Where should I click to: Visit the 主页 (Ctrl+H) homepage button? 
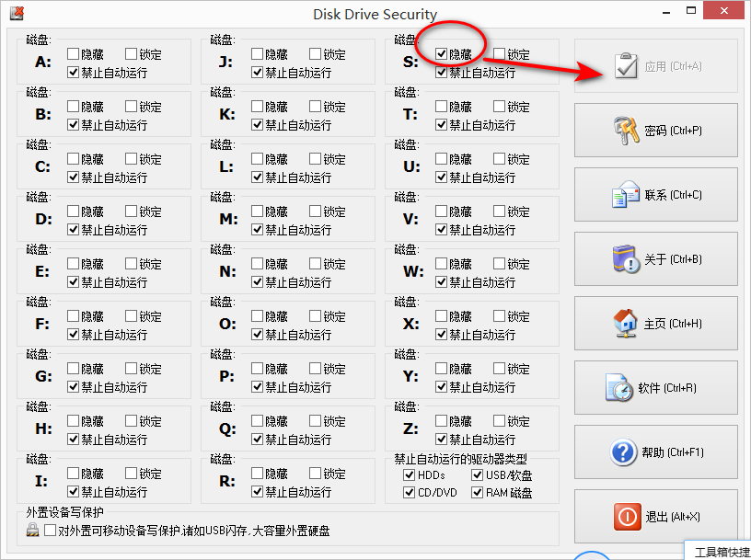[655, 323]
